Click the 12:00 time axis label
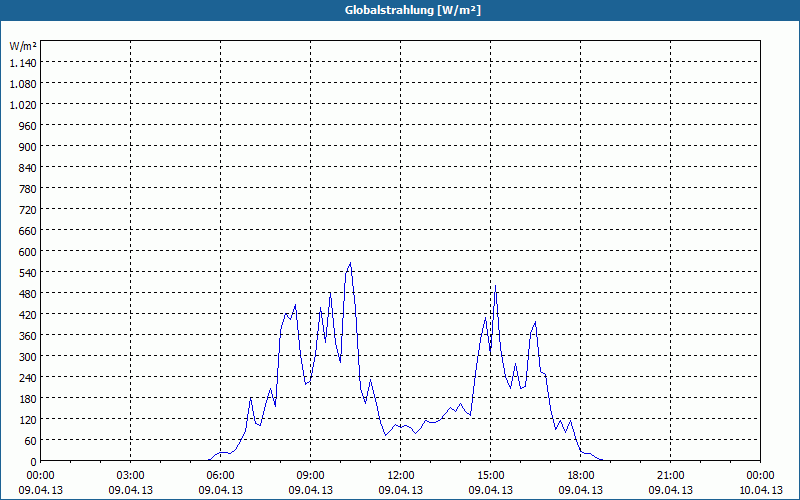 click(401, 476)
